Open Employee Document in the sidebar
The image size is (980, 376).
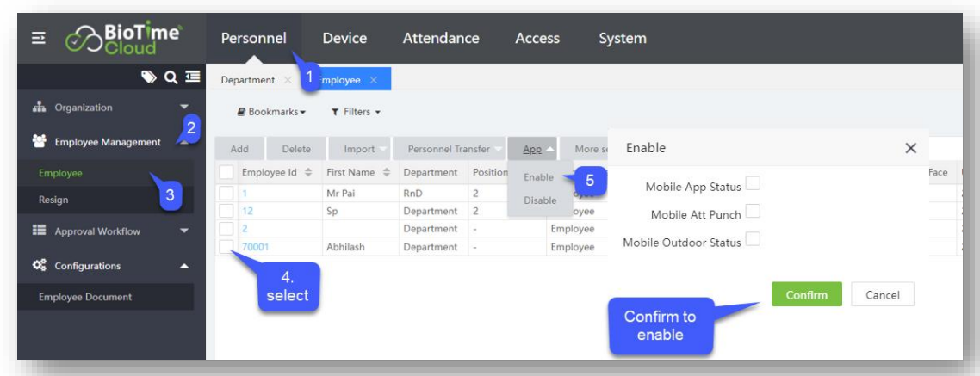point(85,297)
